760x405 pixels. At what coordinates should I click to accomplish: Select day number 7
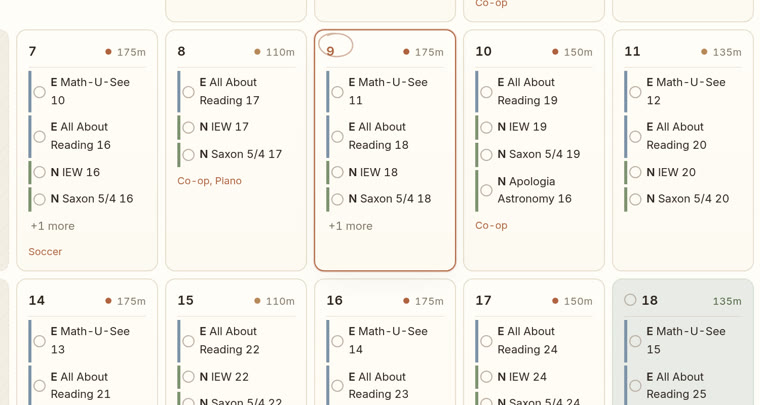pyautogui.click(x=32, y=51)
